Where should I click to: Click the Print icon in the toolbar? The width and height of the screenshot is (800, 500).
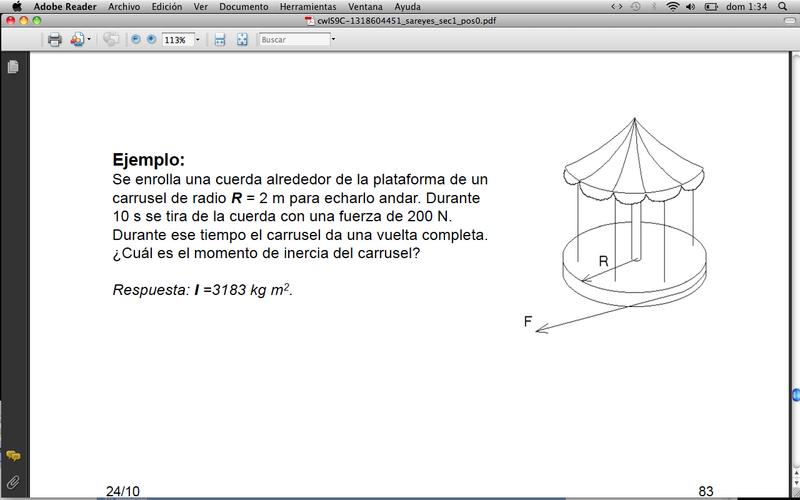[54, 40]
